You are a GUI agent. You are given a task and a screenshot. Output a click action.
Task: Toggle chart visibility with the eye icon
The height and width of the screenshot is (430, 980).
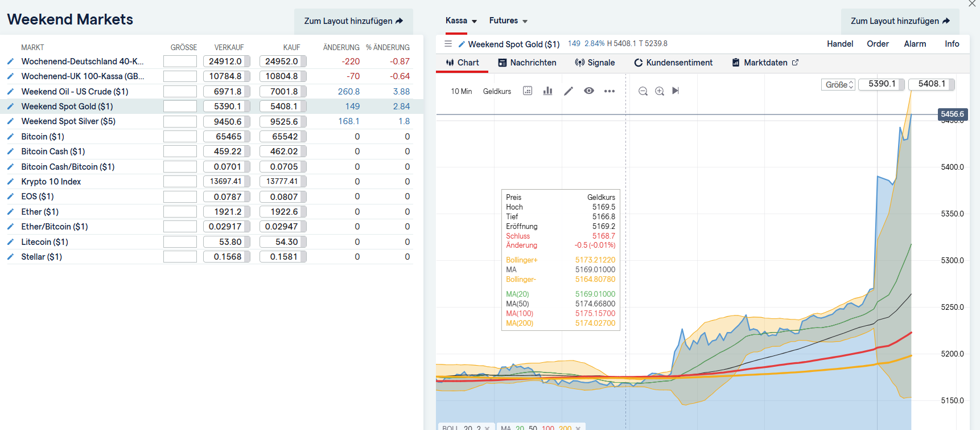click(589, 91)
